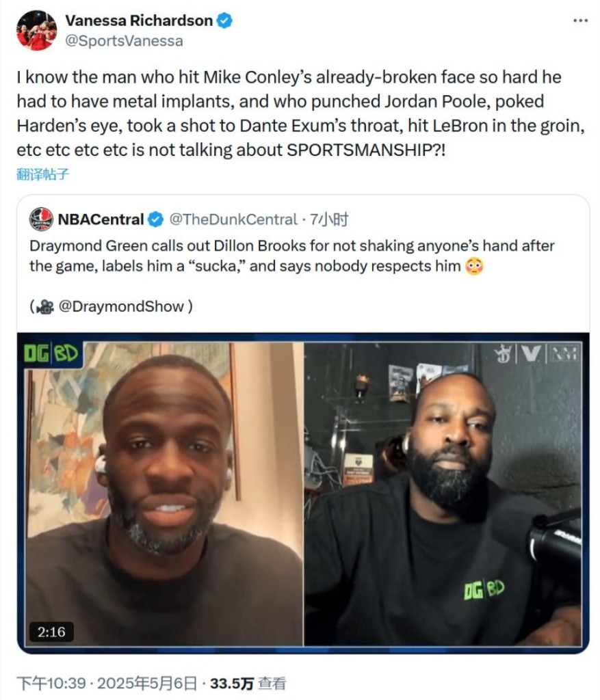The height and width of the screenshot is (700, 600).
Task: Open Vanessa Richardson's profile avatar
Action: (37, 30)
